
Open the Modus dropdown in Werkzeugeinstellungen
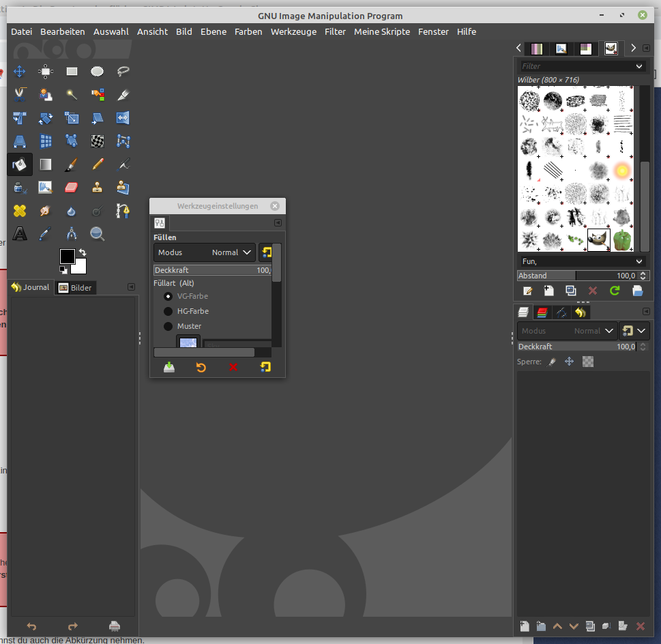click(205, 252)
